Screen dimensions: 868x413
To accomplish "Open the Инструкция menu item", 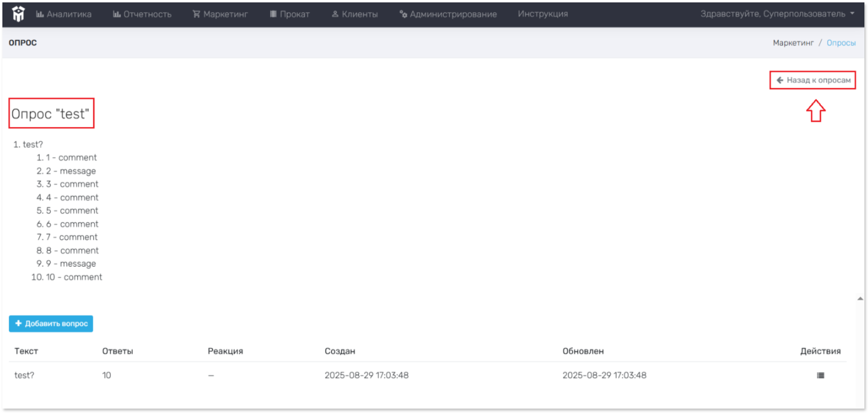I will tap(543, 14).
